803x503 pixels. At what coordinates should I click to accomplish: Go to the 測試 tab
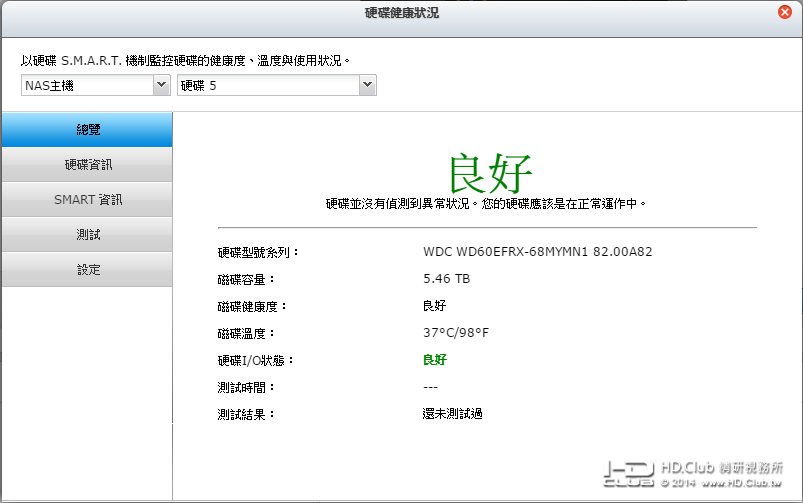click(88, 234)
